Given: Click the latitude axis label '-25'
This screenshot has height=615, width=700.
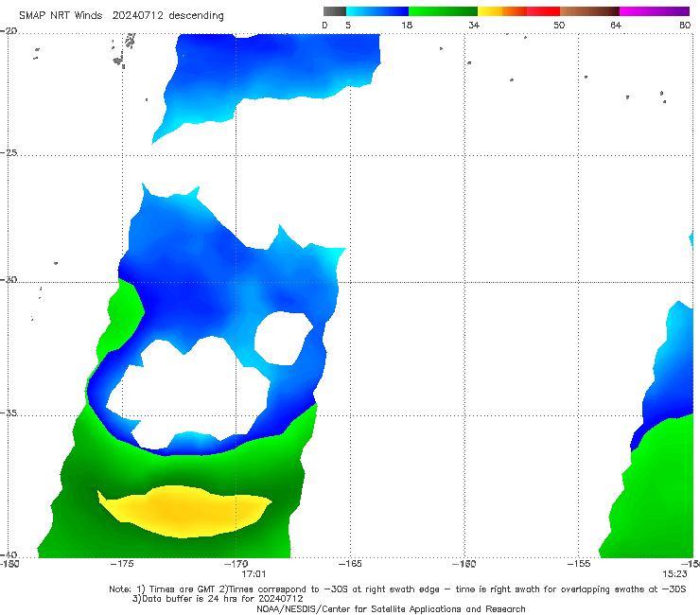Looking at the screenshot, I should pos(9,152).
